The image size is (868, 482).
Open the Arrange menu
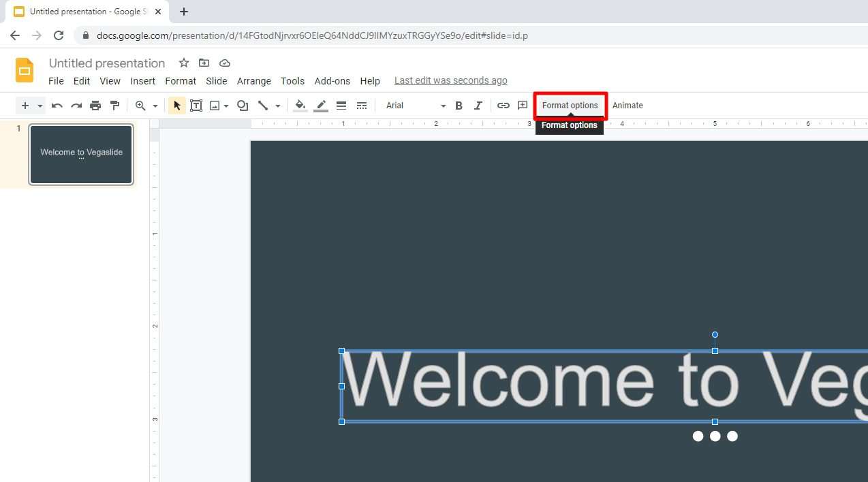point(253,81)
